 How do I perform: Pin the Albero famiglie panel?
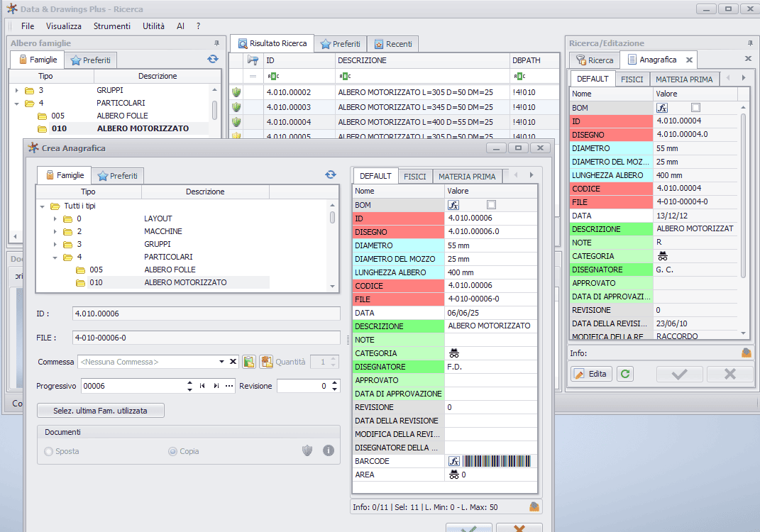click(x=216, y=43)
